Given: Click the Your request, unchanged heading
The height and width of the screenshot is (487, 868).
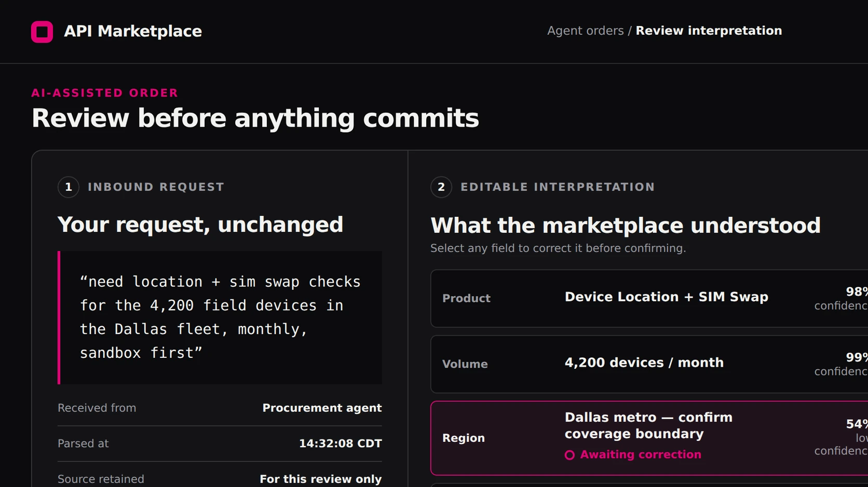Looking at the screenshot, I should 200,225.
